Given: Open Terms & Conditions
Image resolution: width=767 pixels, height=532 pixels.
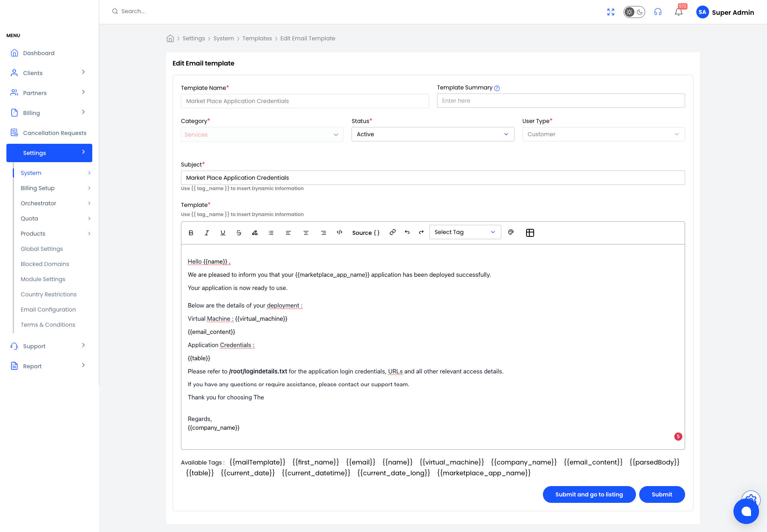Looking at the screenshot, I should 48,325.
